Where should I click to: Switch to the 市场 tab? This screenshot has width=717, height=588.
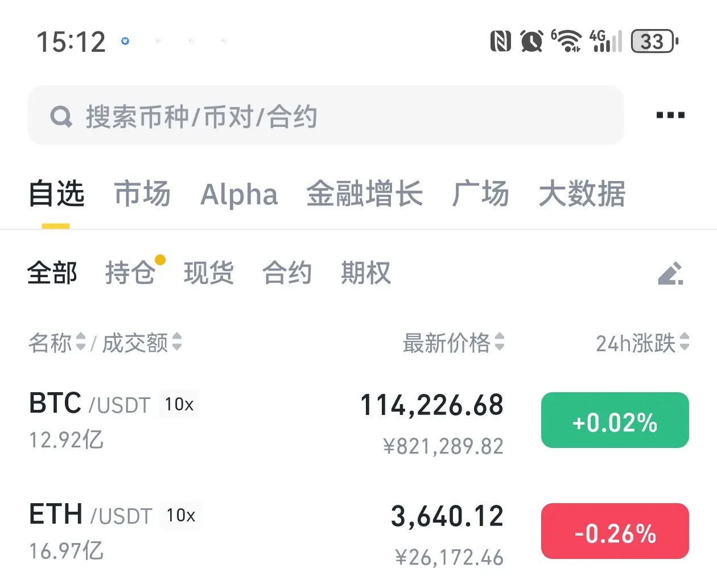pyautogui.click(x=142, y=194)
